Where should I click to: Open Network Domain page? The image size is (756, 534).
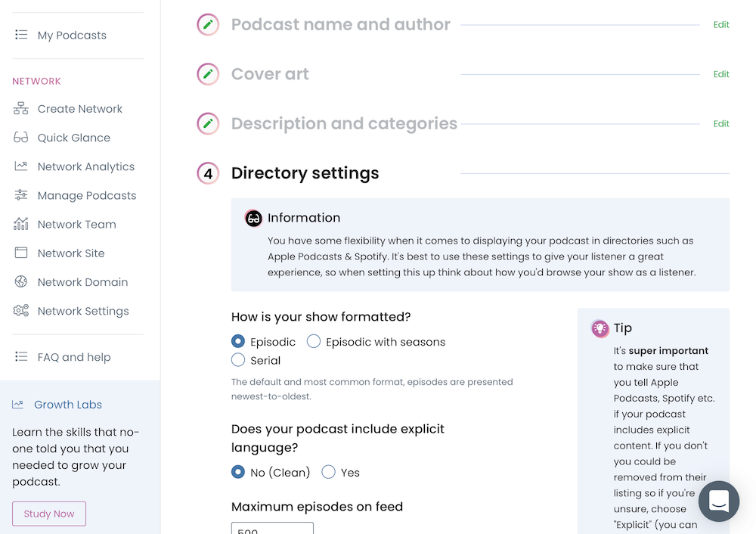pyautogui.click(x=82, y=282)
